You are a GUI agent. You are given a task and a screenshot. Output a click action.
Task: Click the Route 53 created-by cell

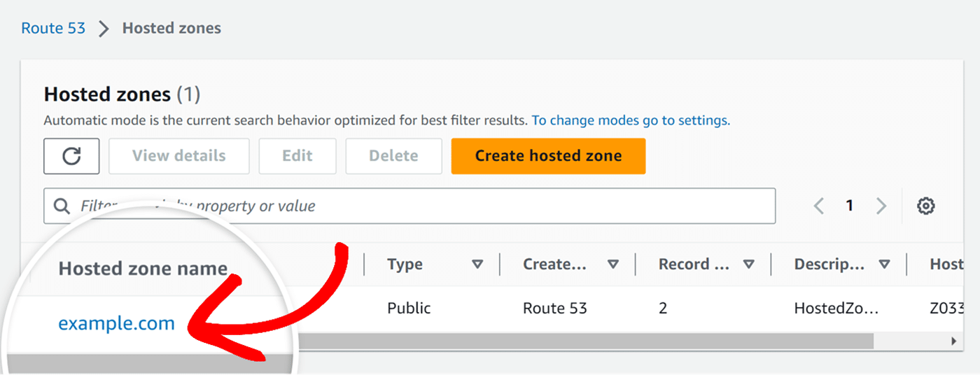pyautogui.click(x=555, y=308)
